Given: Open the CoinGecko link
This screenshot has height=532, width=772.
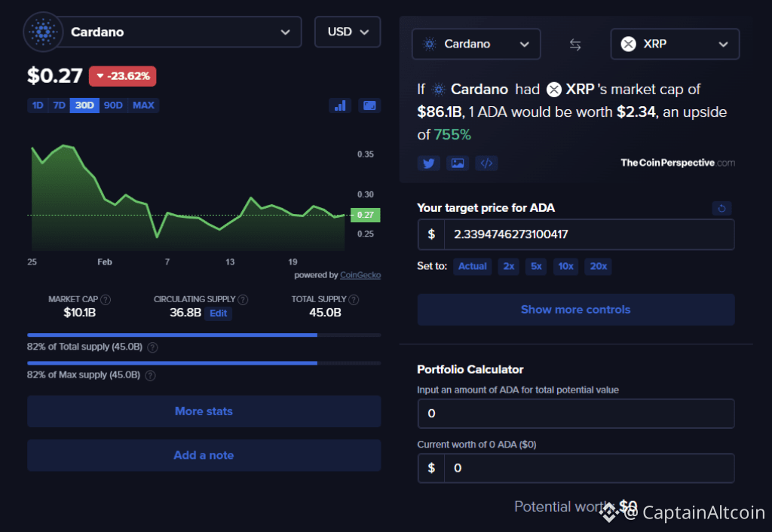Looking at the screenshot, I should [360, 275].
